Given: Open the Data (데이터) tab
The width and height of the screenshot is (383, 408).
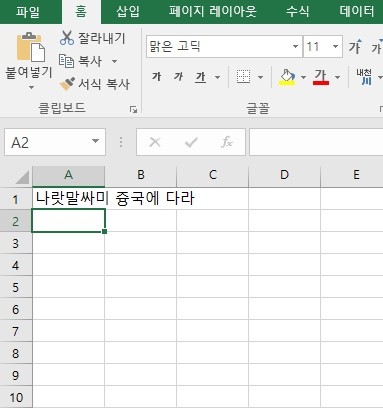Looking at the screenshot, I should [x=357, y=12].
